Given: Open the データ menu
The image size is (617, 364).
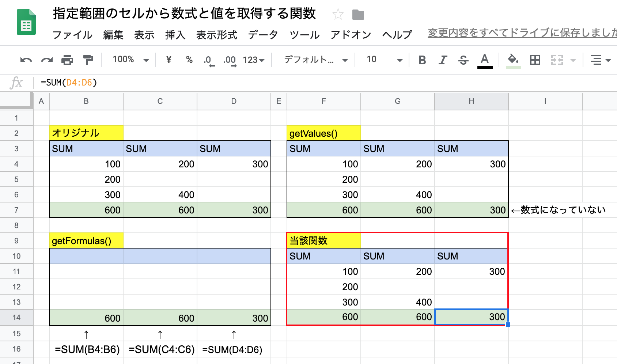Looking at the screenshot, I should coord(262,35).
